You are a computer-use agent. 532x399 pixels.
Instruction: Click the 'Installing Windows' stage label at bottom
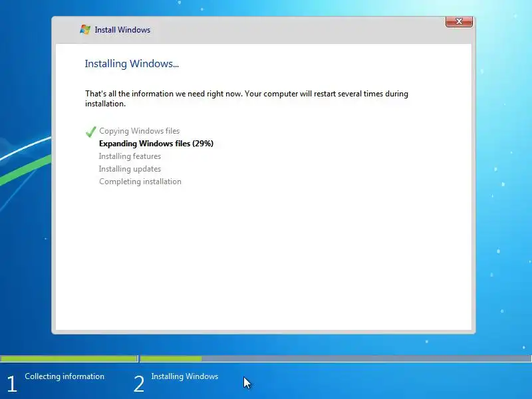click(x=185, y=376)
